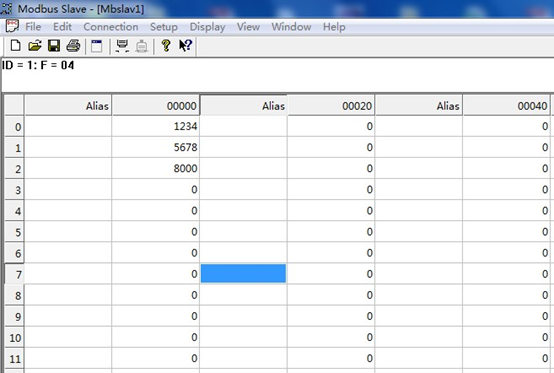This screenshot has width=554, height=373.
Task: Save using the floppy disk icon
Action: click(x=54, y=46)
